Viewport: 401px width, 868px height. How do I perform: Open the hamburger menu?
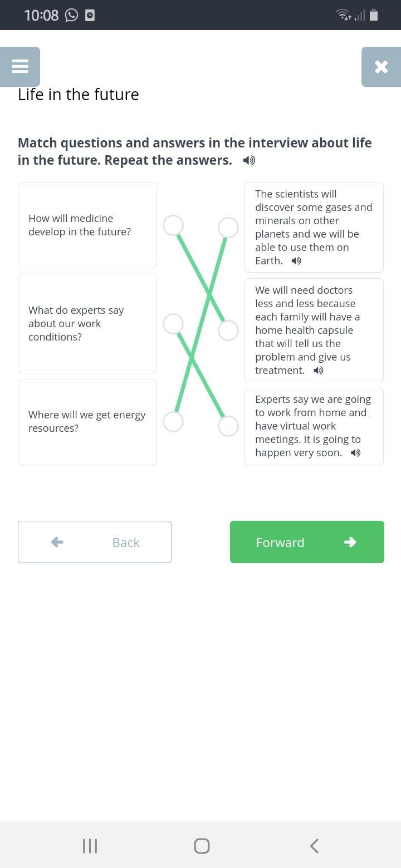(20, 67)
